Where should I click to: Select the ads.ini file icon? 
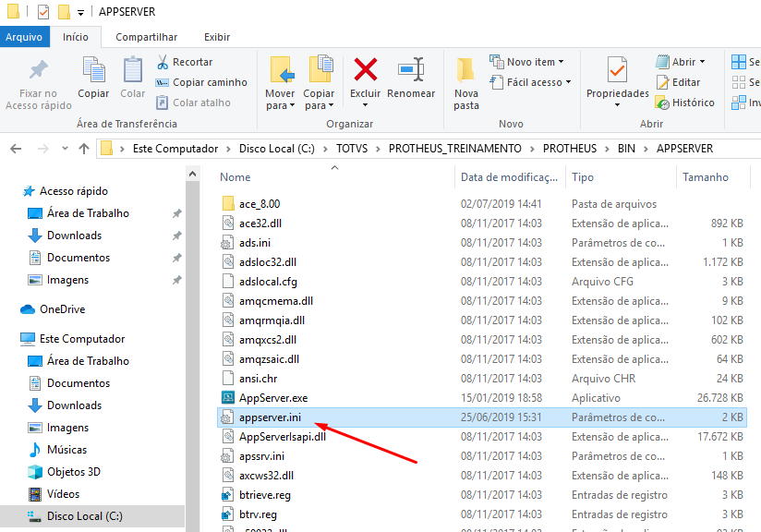227,243
